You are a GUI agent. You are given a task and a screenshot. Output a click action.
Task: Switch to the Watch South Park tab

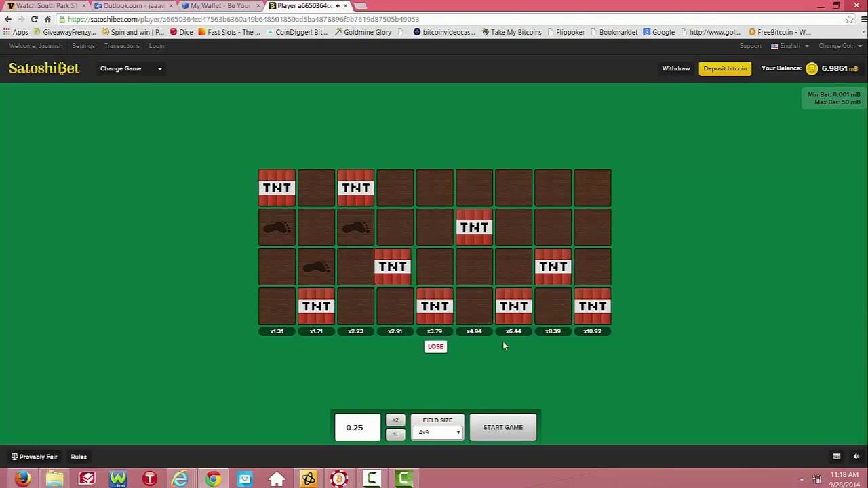coord(45,5)
